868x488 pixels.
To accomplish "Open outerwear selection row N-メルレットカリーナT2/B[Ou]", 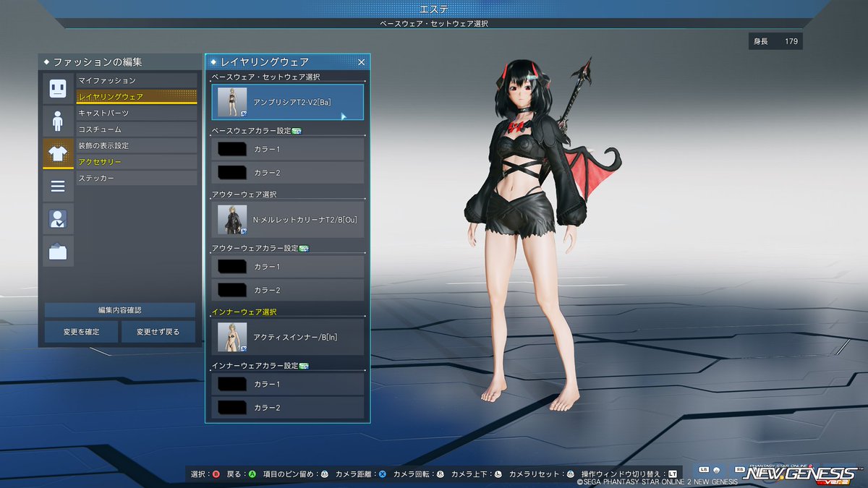I will [288, 220].
